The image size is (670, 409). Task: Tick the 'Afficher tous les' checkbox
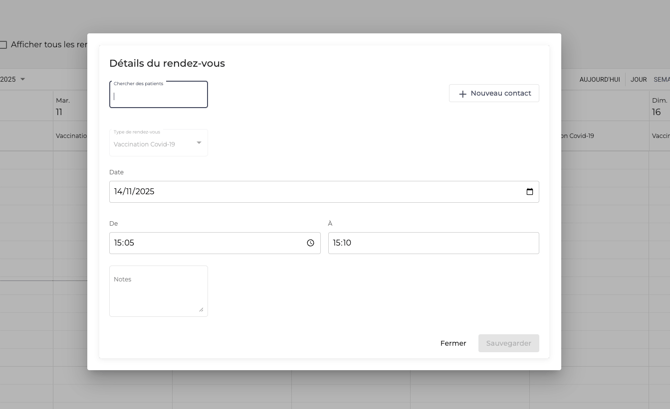[3, 45]
